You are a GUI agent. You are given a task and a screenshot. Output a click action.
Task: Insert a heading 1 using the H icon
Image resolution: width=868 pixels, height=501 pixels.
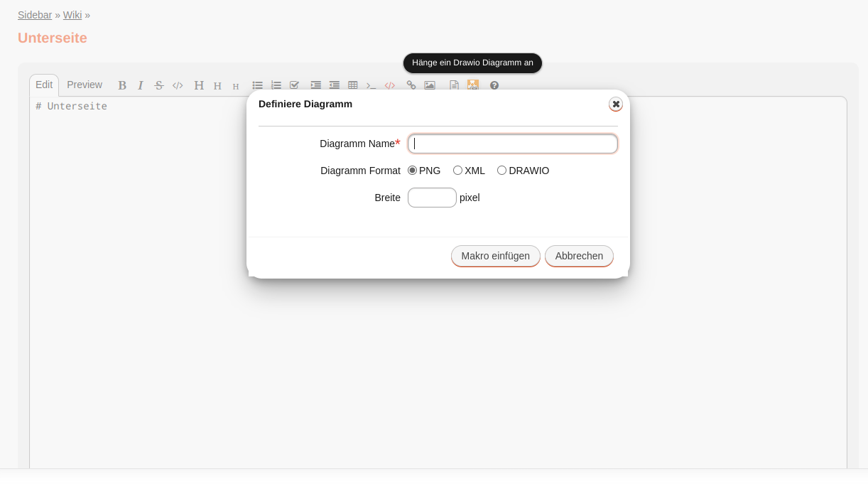pos(199,85)
